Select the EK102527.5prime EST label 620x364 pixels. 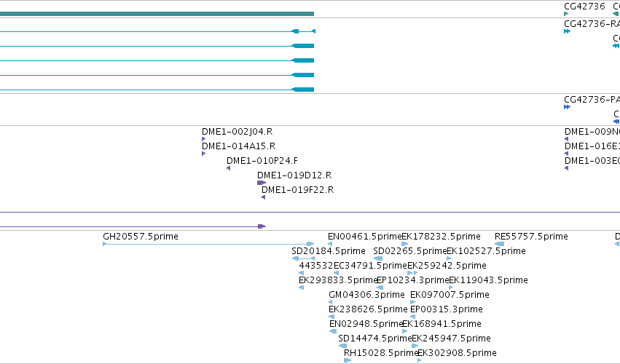pos(486,251)
